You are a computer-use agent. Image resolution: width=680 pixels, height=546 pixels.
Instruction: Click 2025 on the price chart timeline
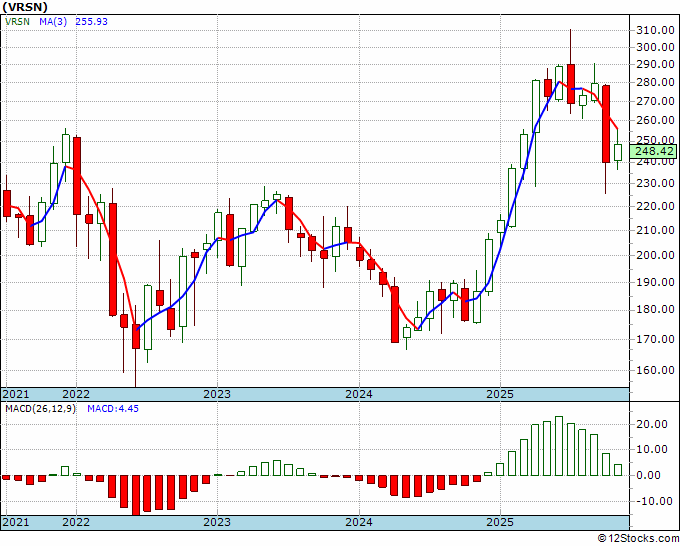(500, 394)
